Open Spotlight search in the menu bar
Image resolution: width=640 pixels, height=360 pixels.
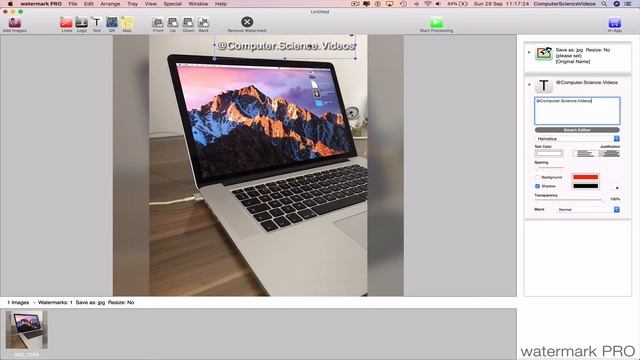tap(604, 4)
